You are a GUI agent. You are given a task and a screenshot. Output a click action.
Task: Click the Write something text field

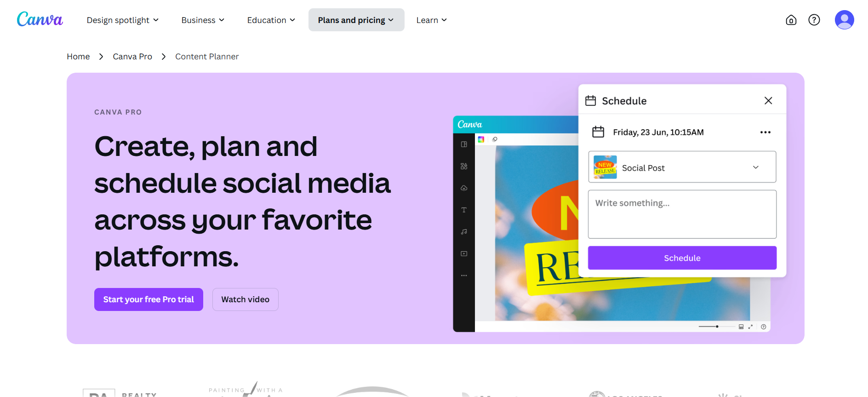(682, 214)
